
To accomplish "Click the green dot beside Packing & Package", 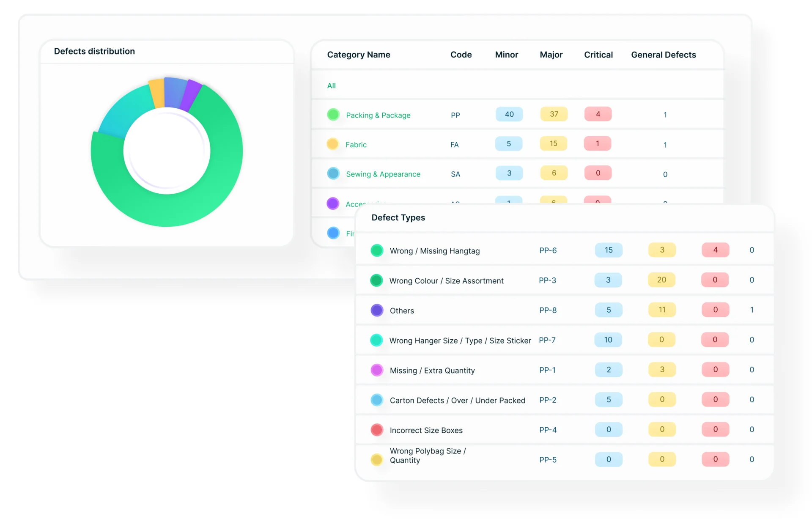I will (333, 115).
